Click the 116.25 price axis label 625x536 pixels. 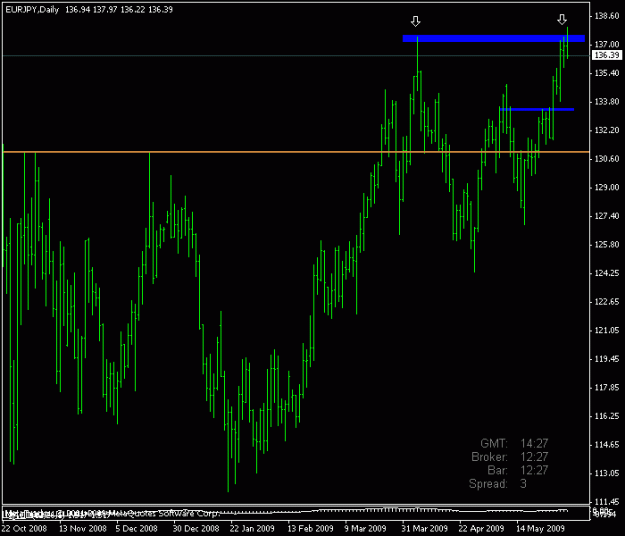point(607,416)
